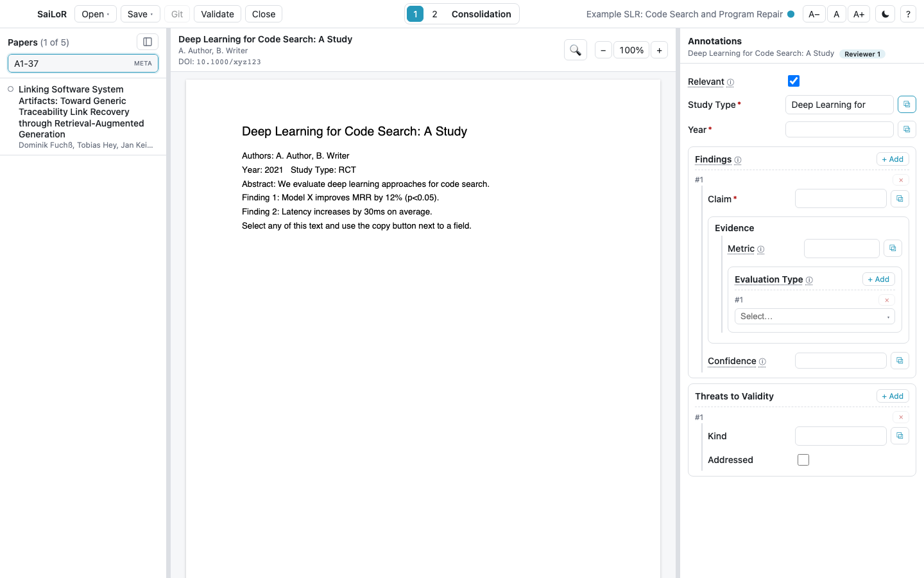Screen dimensions: 924x578
Task: Copy selection into Metric field
Action: [x=893, y=249]
